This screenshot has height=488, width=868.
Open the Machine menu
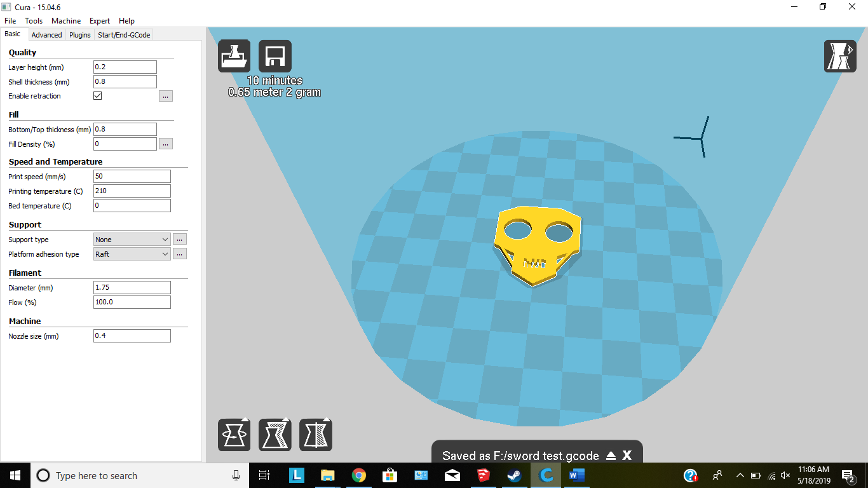tap(66, 20)
